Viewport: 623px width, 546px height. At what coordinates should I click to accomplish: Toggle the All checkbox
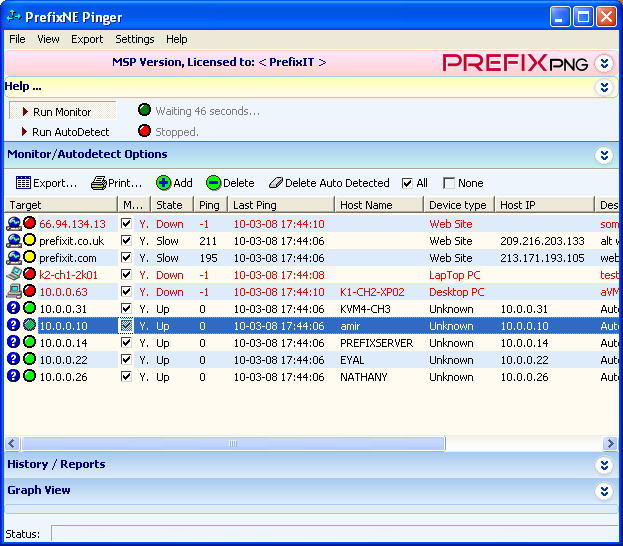coord(407,183)
